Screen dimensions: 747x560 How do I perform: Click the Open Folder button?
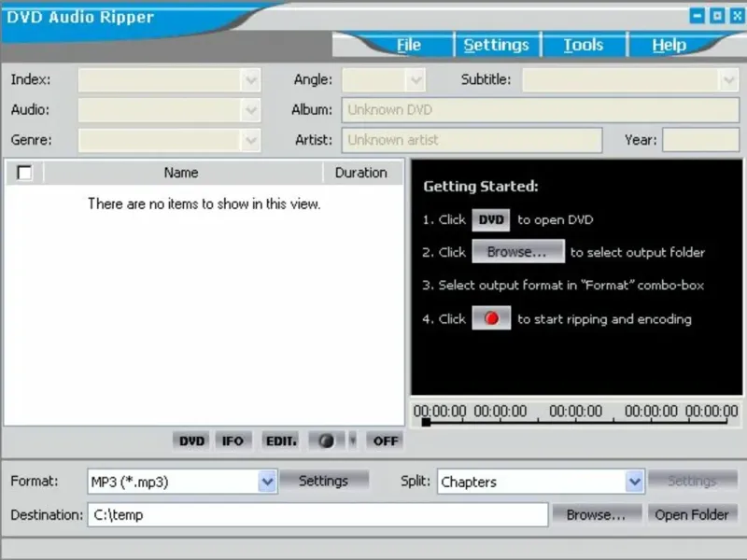click(692, 515)
